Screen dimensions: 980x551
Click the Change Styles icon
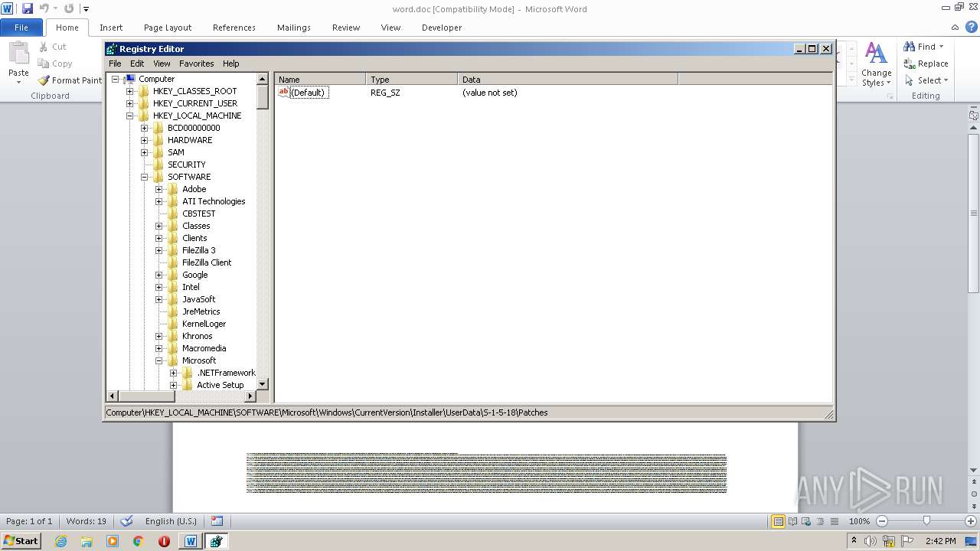[x=876, y=54]
